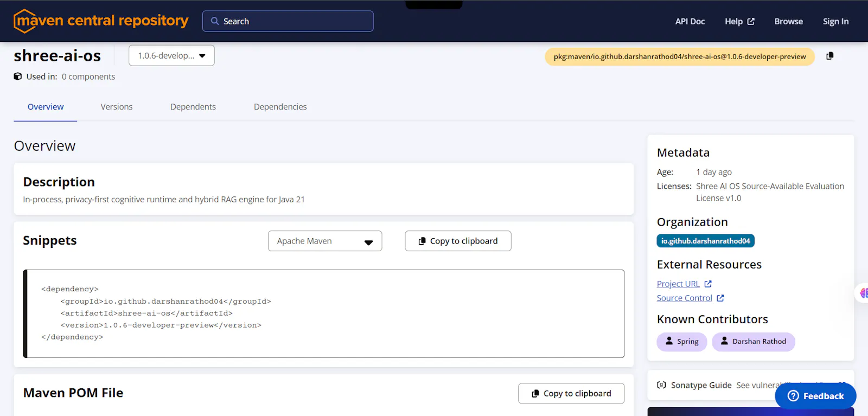Click into the Search input field

click(288, 21)
